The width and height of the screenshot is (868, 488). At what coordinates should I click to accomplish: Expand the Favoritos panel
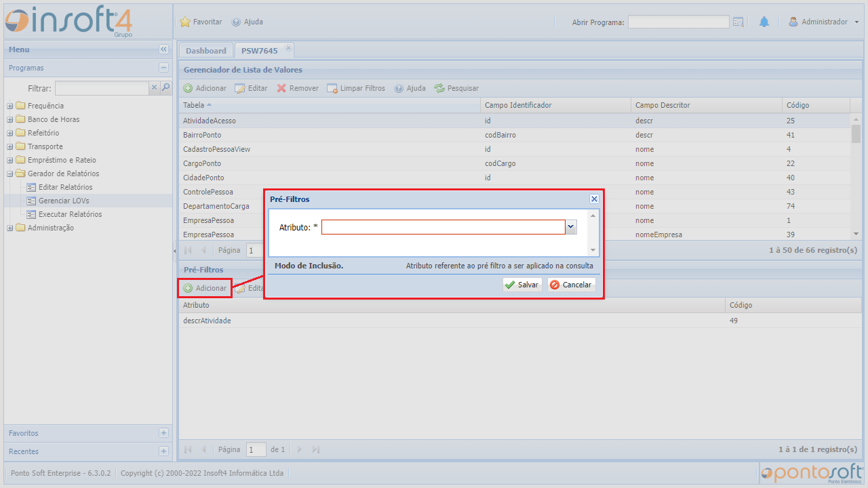[163, 433]
